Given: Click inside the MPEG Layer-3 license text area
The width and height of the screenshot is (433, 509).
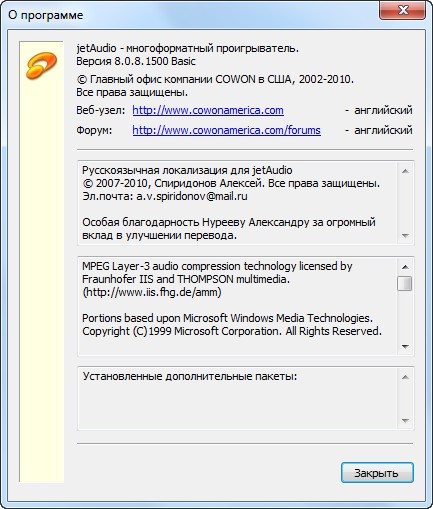Looking at the screenshot, I should tap(238, 306).
